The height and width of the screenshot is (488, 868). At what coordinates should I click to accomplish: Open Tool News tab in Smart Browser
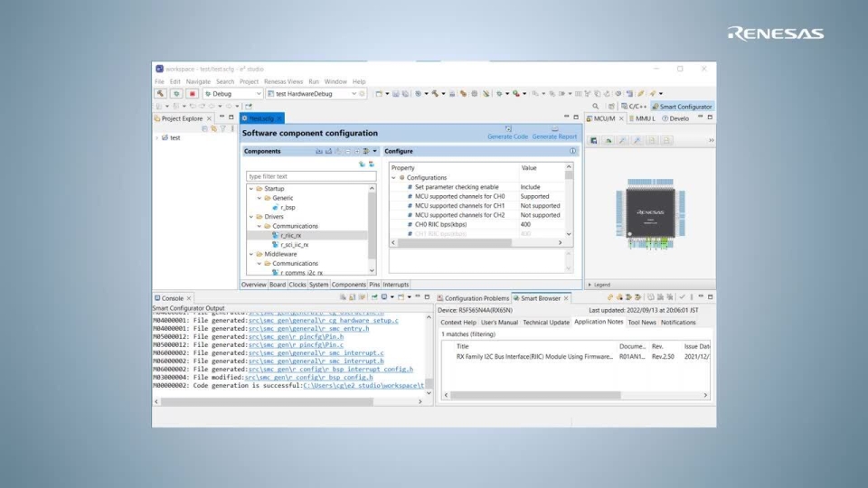pos(642,322)
